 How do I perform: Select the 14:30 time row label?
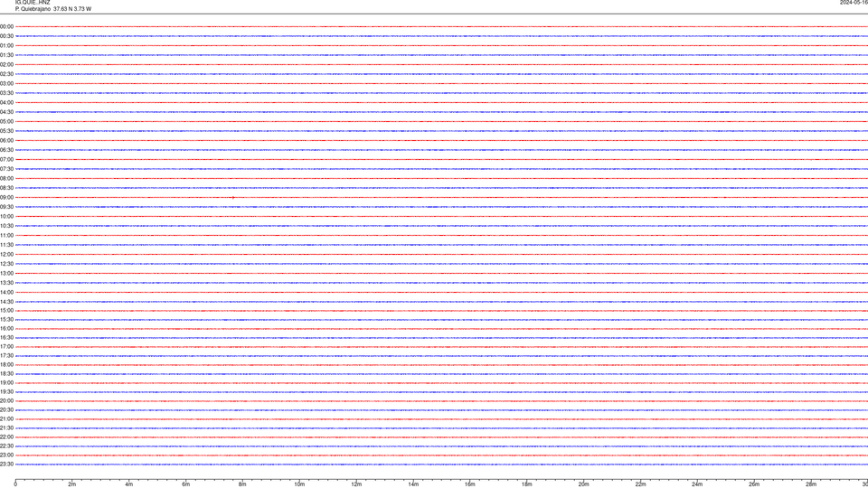tap(6, 302)
